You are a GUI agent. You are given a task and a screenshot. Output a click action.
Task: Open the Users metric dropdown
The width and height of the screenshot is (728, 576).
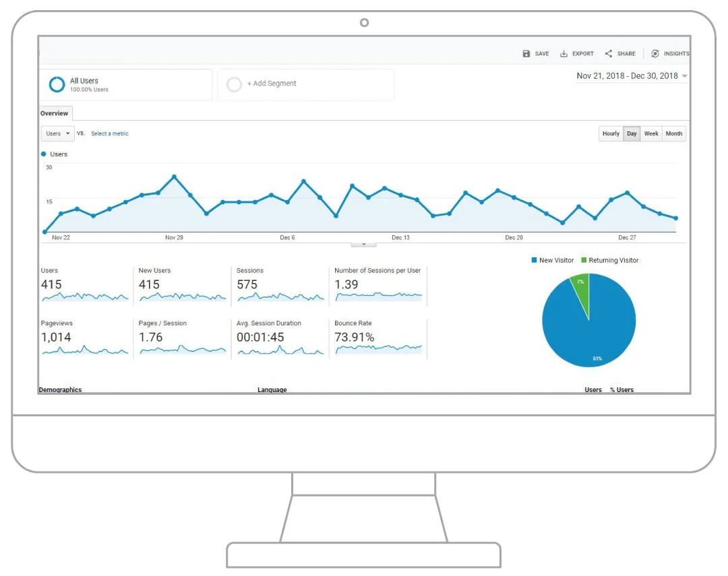point(57,133)
